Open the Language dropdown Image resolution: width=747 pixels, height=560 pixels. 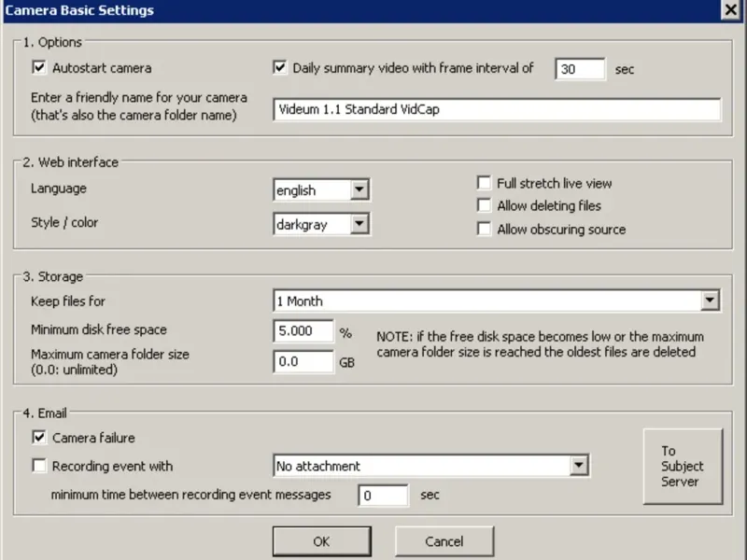tap(360, 190)
